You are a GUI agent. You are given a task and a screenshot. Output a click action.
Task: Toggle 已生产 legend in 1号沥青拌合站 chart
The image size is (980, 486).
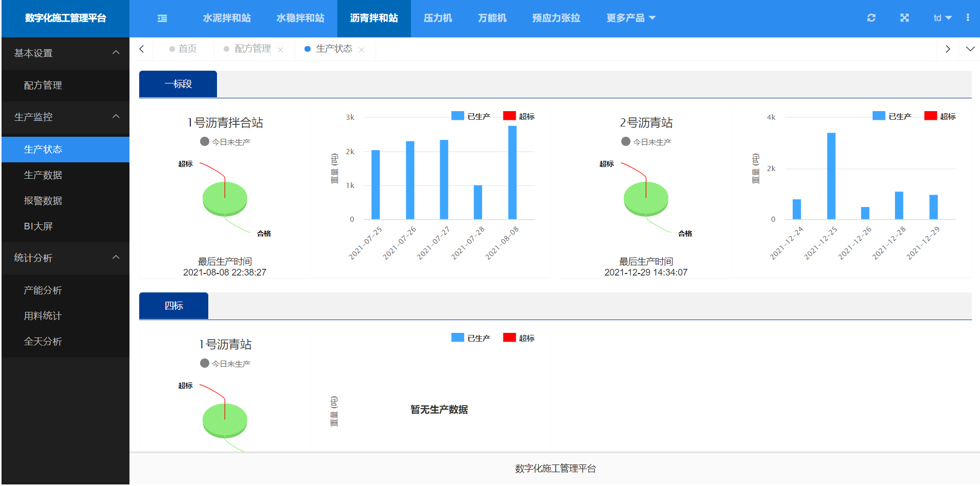[471, 116]
